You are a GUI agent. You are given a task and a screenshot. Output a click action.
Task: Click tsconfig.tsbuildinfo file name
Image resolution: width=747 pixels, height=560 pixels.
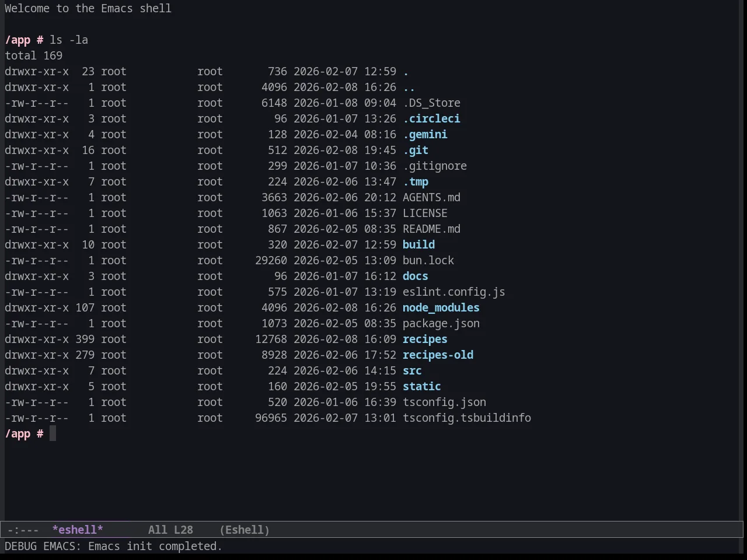click(x=467, y=418)
